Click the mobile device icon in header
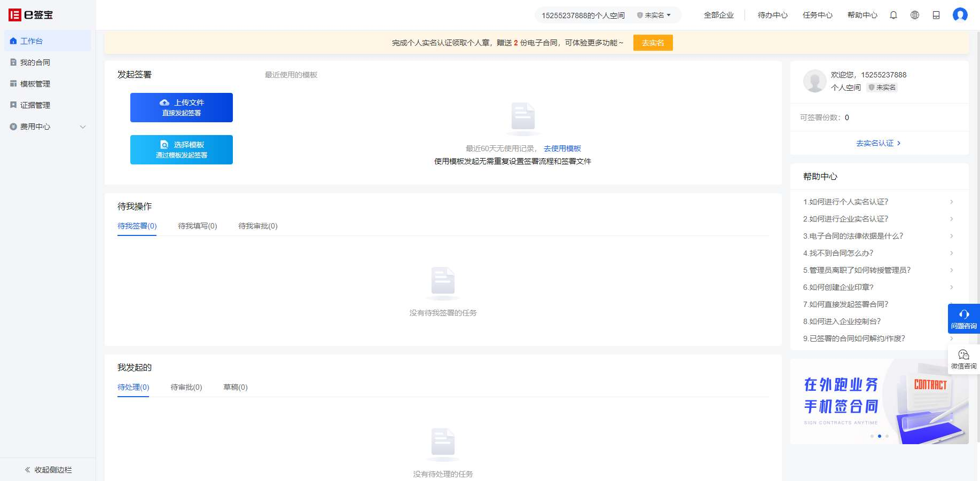Viewport: 980px width, 481px height. [x=936, y=15]
